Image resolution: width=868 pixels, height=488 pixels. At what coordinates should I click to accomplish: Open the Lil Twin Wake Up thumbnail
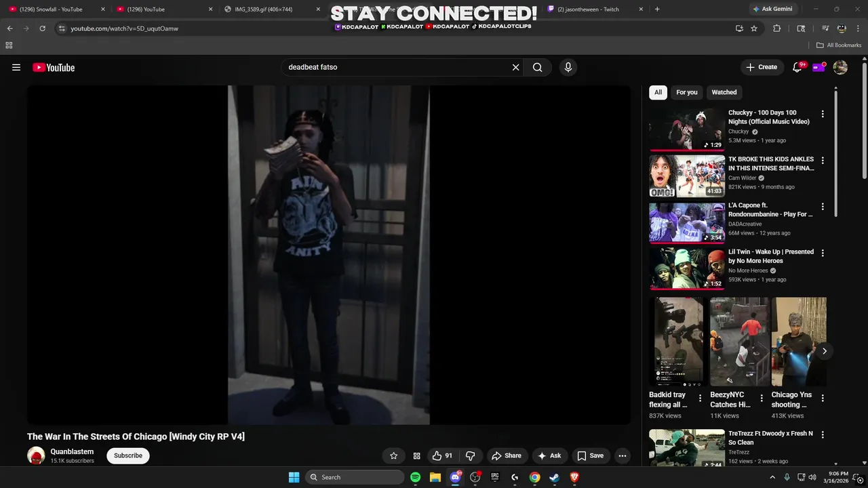687,268
